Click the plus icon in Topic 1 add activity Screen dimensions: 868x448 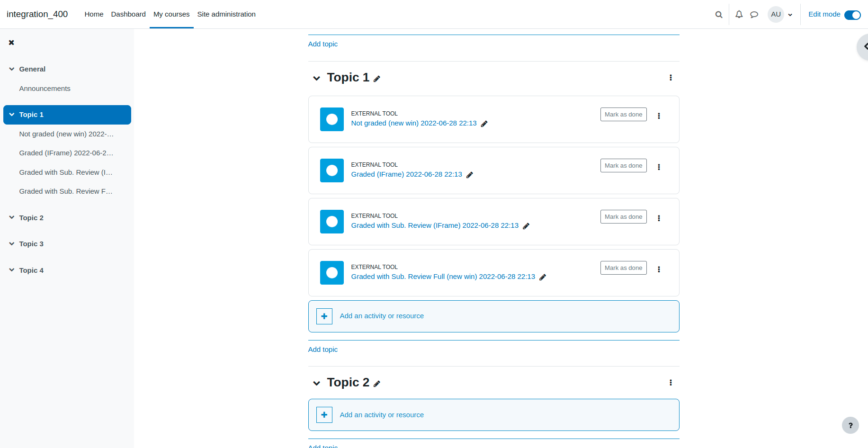tap(324, 316)
